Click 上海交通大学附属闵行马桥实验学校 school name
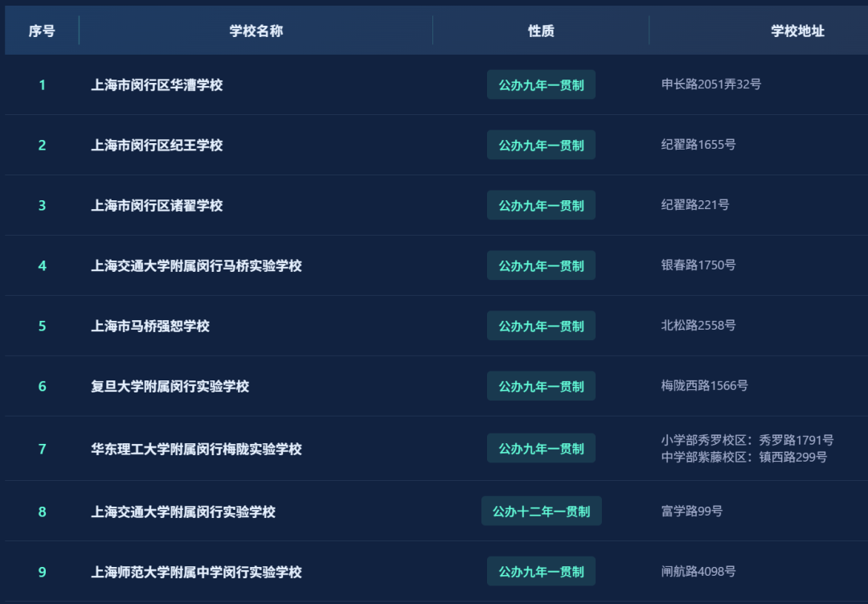Image resolution: width=868 pixels, height=604 pixels. pyautogui.click(x=196, y=266)
